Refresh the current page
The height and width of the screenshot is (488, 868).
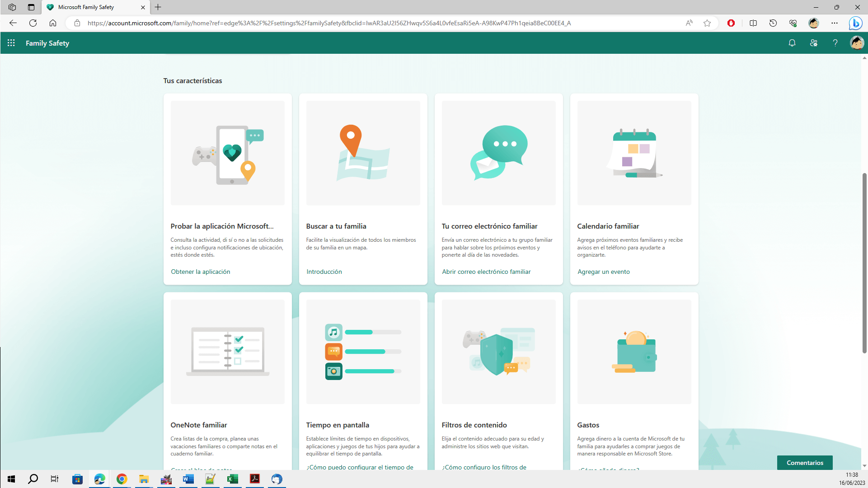[33, 23]
